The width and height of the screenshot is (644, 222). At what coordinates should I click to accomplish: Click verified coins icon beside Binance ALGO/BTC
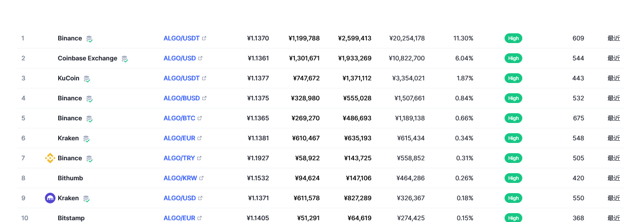click(89, 119)
